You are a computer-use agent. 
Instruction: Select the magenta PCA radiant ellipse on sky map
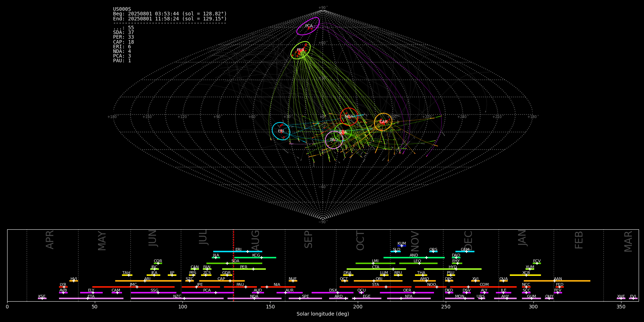(308, 26)
